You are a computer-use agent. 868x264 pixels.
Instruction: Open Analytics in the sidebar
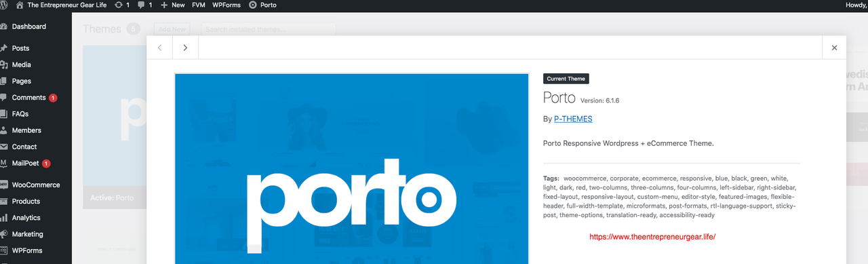pyautogui.click(x=26, y=218)
